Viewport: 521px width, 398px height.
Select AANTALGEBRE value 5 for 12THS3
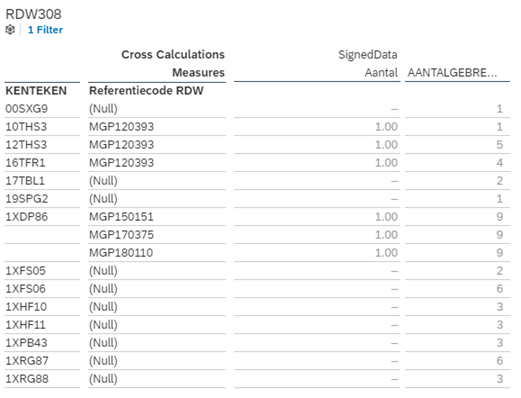point(499,145)
